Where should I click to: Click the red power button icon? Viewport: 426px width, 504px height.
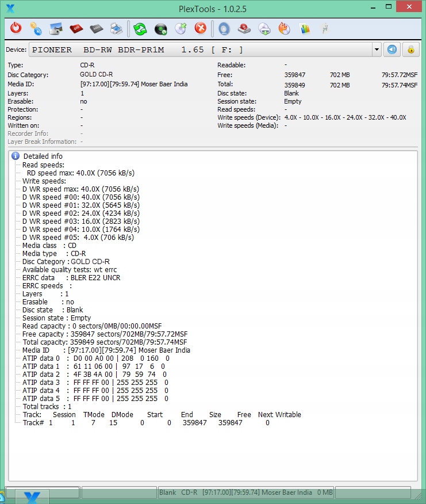click(x=16, y=28)
